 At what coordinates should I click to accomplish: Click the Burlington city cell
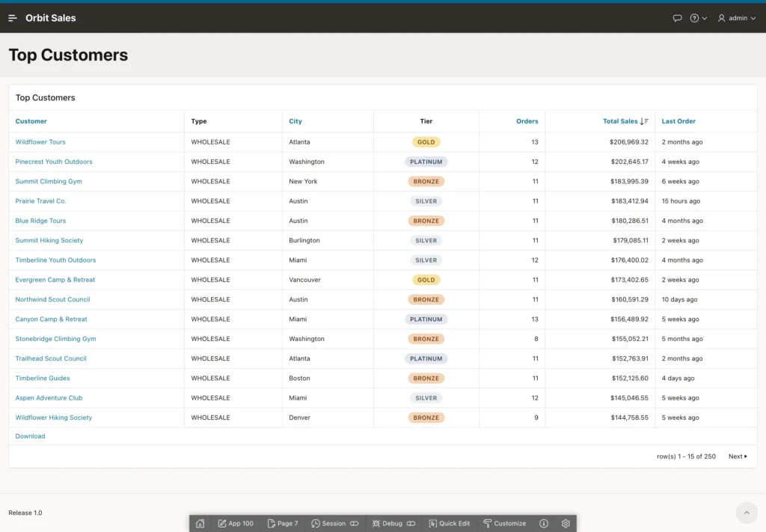pyautogui.click(x=304, y=240)
